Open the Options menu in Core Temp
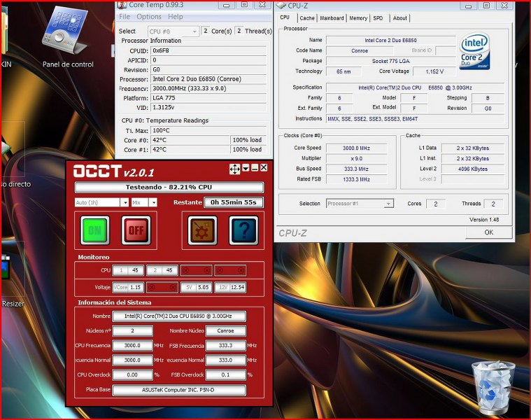531x420 pixels. point(149,17)
